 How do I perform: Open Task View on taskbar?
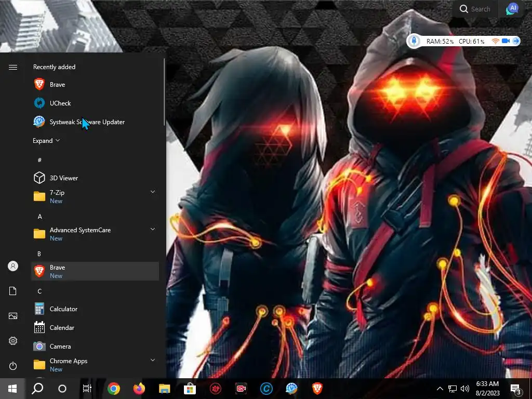(87, 389)
